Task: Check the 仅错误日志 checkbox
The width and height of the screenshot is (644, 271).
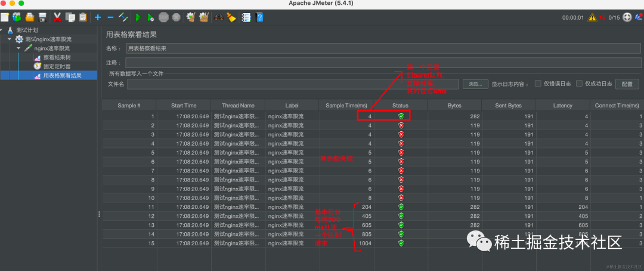Action: (x=538, y=84)
